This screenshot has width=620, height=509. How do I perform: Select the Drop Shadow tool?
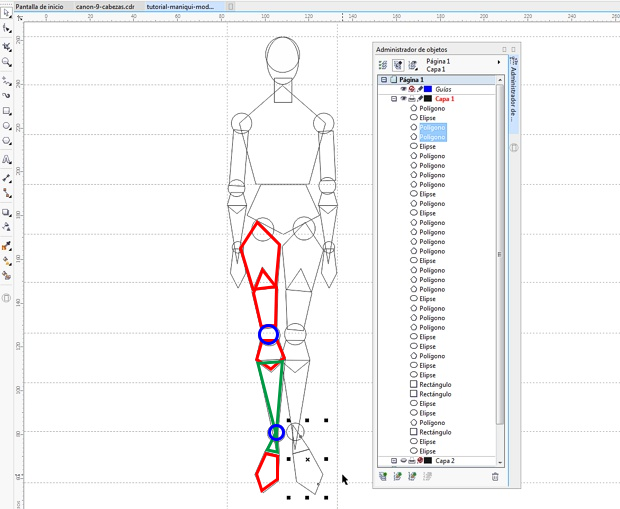click(6, 212)
